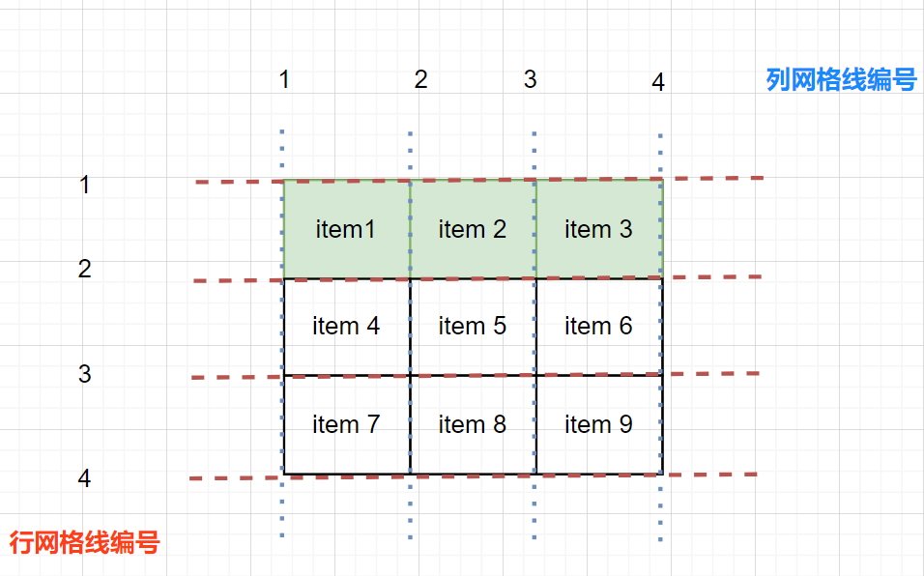Image resolution: width=924 pixels, height=576 pixels.
Task: Select row gridline number 2 on left
Action: tap(85, 269)
